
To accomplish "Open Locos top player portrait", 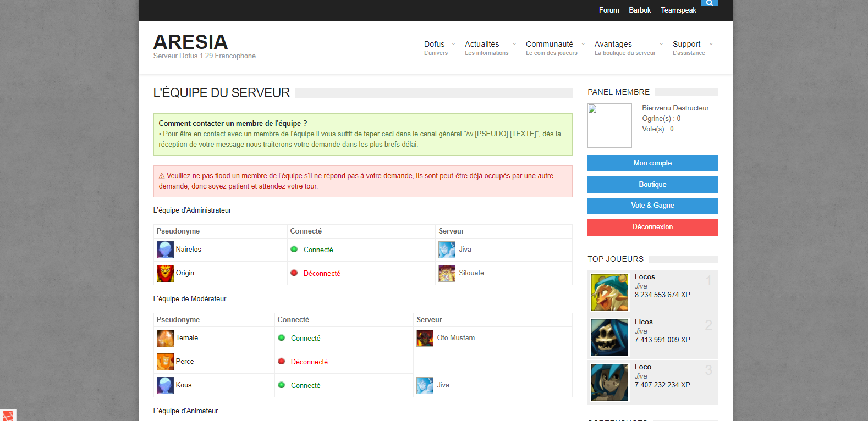I will (609, 292).
